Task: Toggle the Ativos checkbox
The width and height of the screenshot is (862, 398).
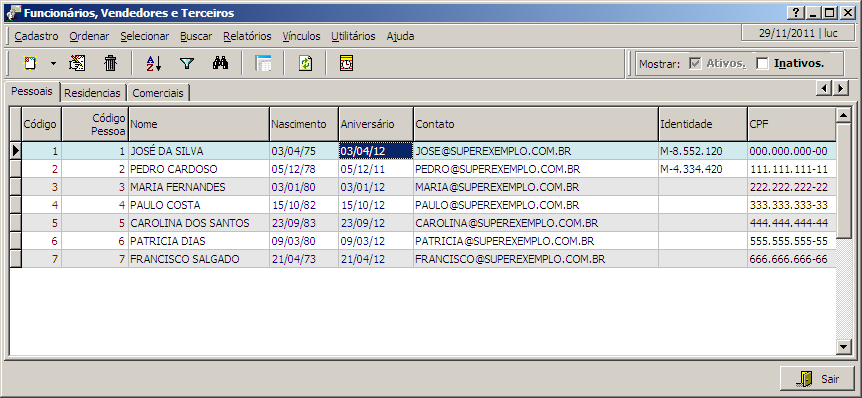Action: coord(695,64)
